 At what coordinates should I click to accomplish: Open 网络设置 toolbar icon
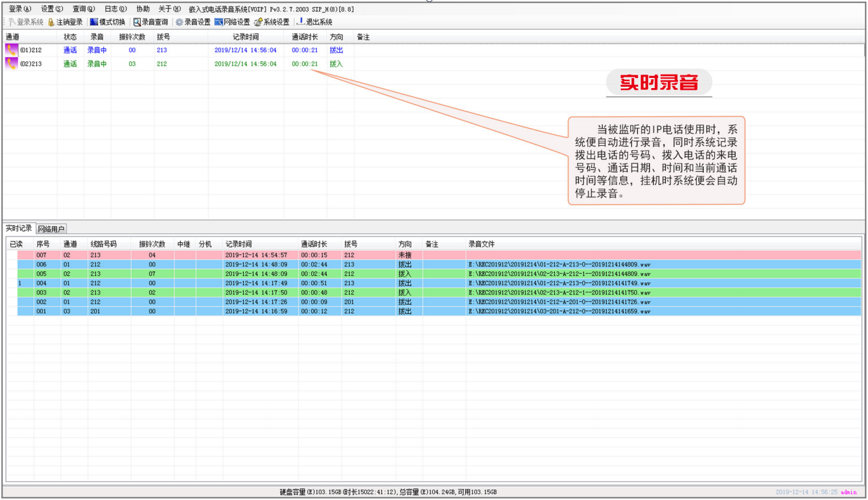pos(219,22)
